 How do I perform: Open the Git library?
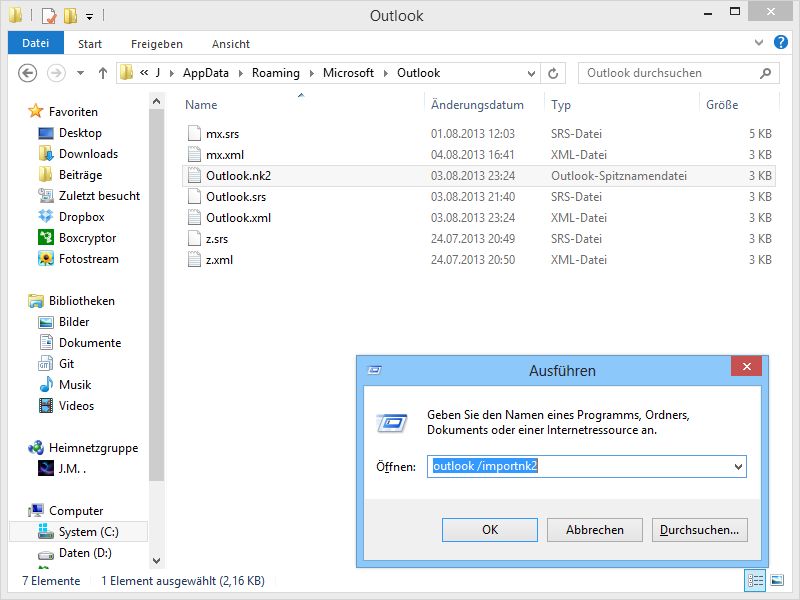[66, 363]
